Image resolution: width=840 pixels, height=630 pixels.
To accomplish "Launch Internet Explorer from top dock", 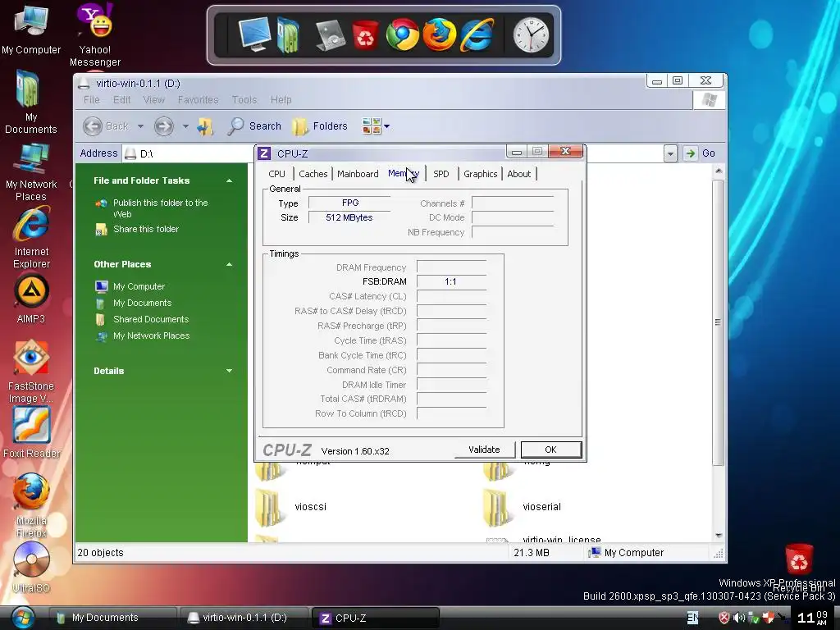I will [477, 34].
